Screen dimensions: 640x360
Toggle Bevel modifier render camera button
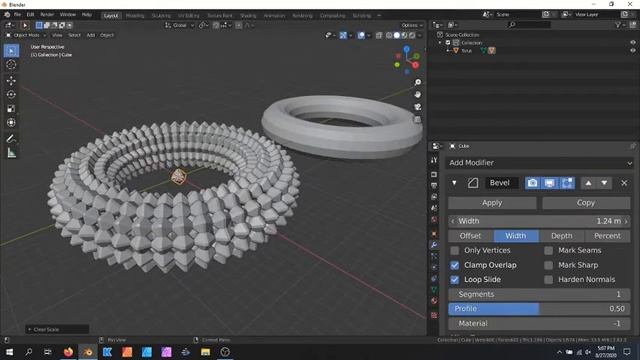tap(533, 183)
